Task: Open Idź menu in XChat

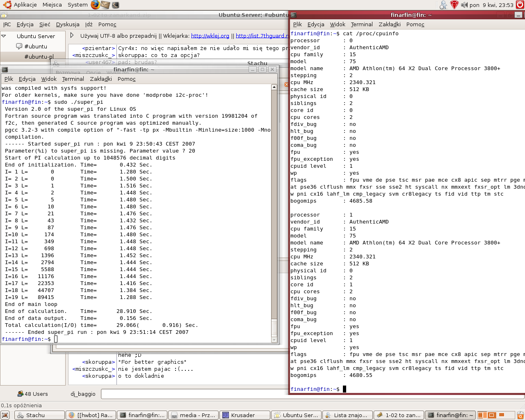Action: [89, 24]
